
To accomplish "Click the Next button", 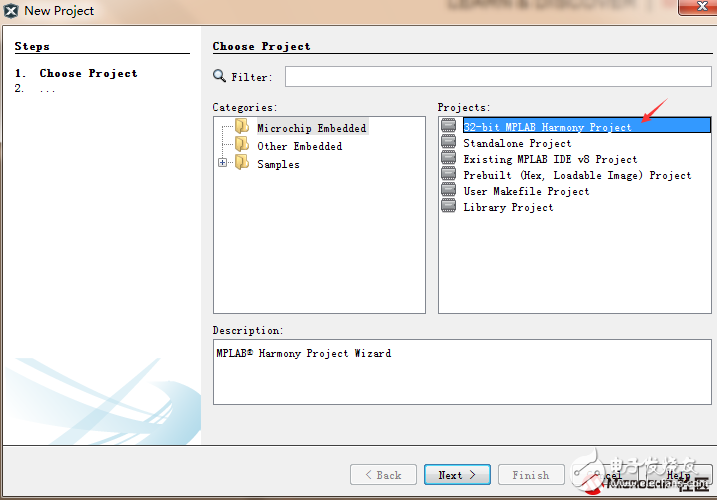I will (457, 475).
